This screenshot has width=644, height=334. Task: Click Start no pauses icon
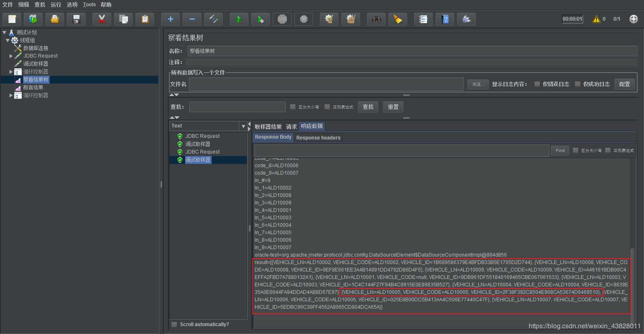[x=260, y=19]
